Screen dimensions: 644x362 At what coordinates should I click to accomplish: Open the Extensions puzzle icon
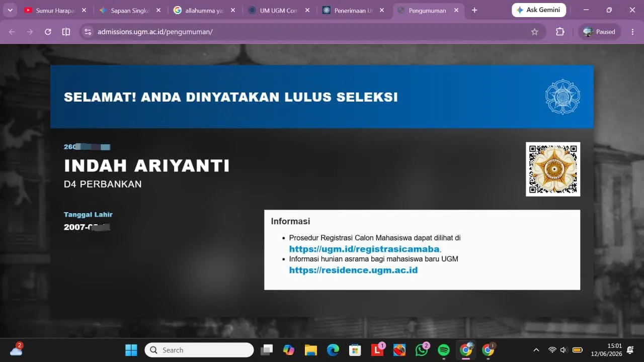pos(560,32)
